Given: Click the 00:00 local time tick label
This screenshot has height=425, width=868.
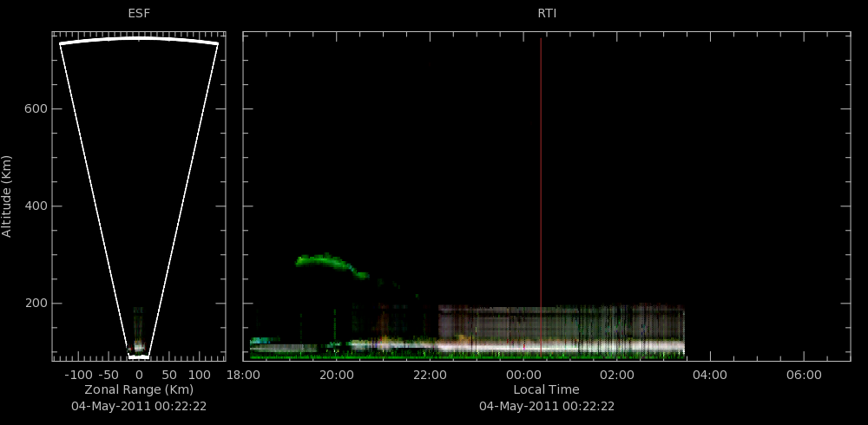Looking at the screenshot, I should point(523,376).
